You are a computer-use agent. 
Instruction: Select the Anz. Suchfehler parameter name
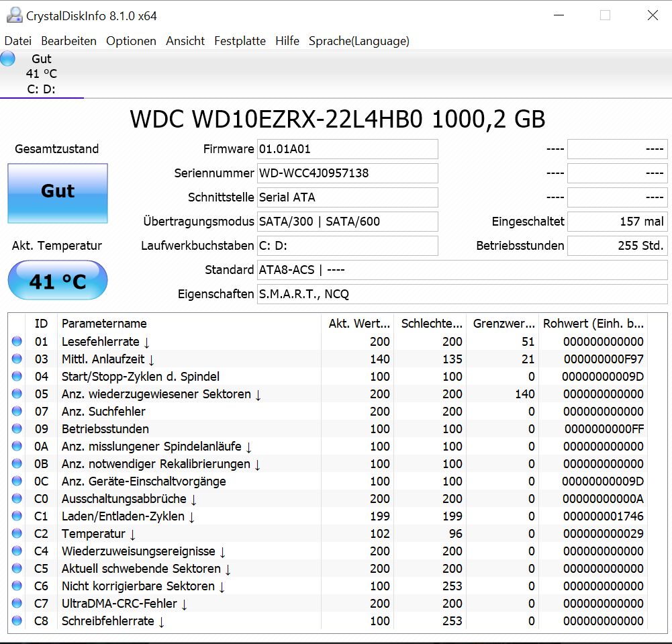pyautogui.click(x=103, y=412)
